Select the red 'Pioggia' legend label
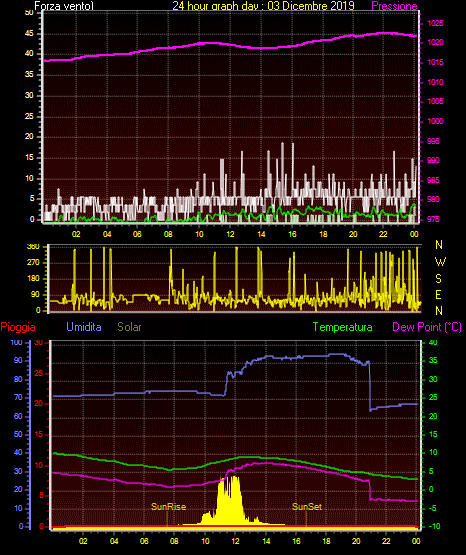This screenshot has width=466, height=555. pyautogui.click(x=18, y=327)
